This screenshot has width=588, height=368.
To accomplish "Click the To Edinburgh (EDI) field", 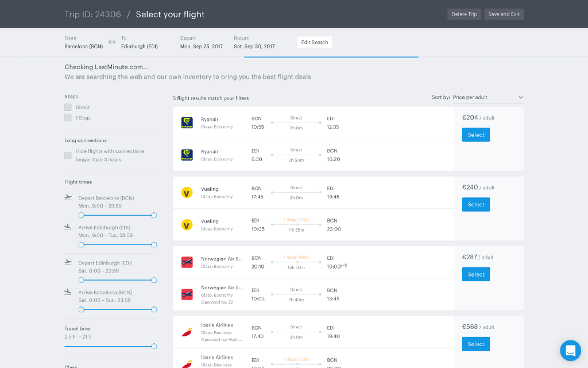I will click(140, 43).
